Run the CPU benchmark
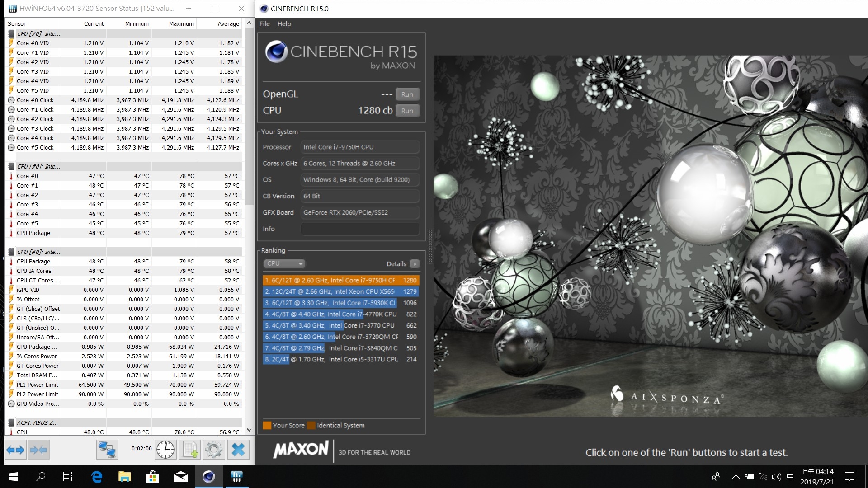Screen dimensions: 868x488 (x=407, y=111)
